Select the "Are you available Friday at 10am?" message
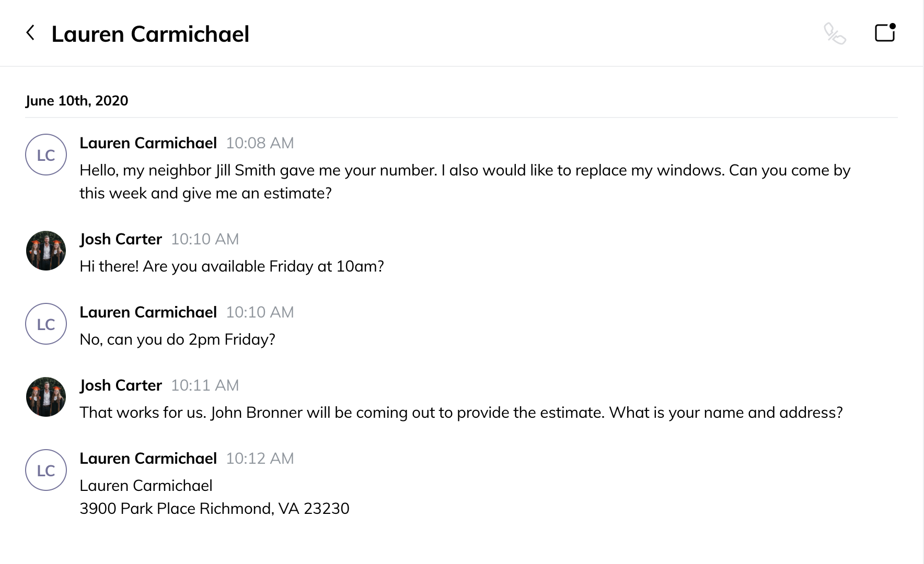This screenshot has width=924, height=564. (232, 266)
